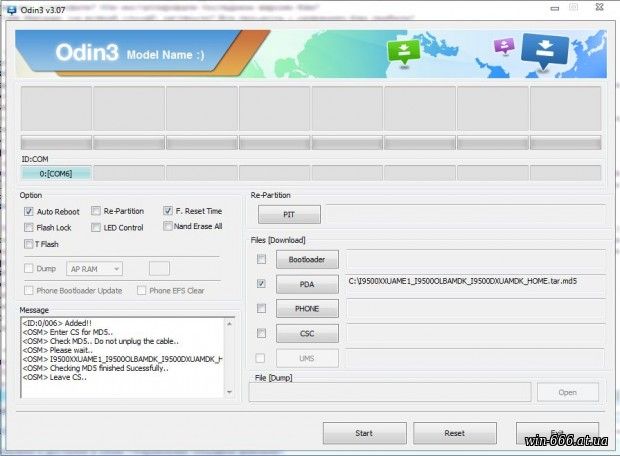Click the PHONE file path field
Image resolution: width=620 pixels, height=456 pixels.
(x=476, y=308)
